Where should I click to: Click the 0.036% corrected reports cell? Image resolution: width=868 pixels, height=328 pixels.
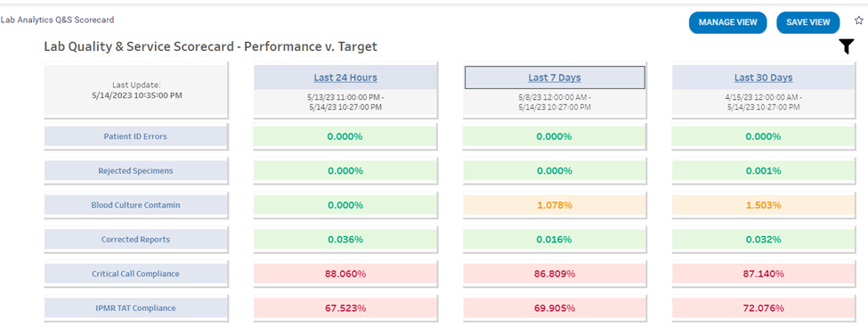345,240
